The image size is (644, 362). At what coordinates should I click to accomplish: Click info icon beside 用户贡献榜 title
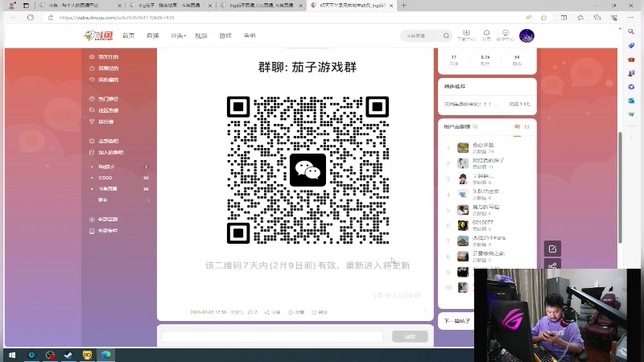[475, 126]
